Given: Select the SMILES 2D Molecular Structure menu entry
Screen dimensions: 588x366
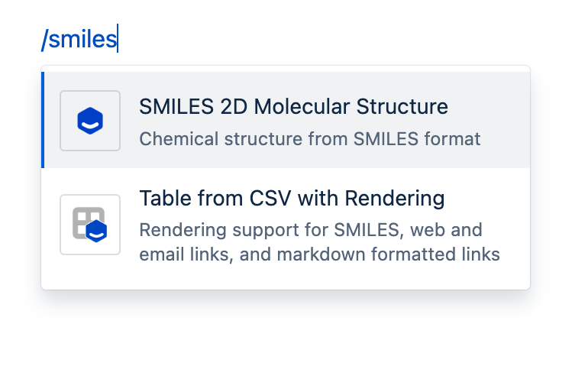Looking at the screenshot, I should [x=286, y=121].
